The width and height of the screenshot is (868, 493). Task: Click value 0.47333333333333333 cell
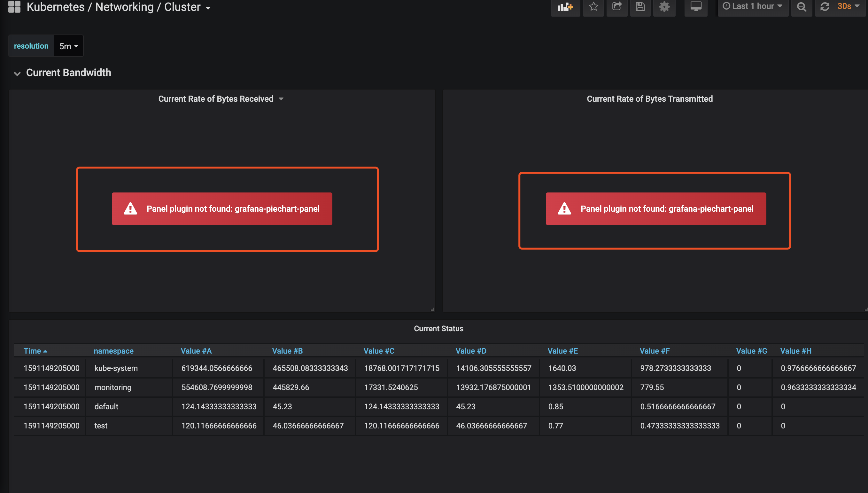point(679,426)
